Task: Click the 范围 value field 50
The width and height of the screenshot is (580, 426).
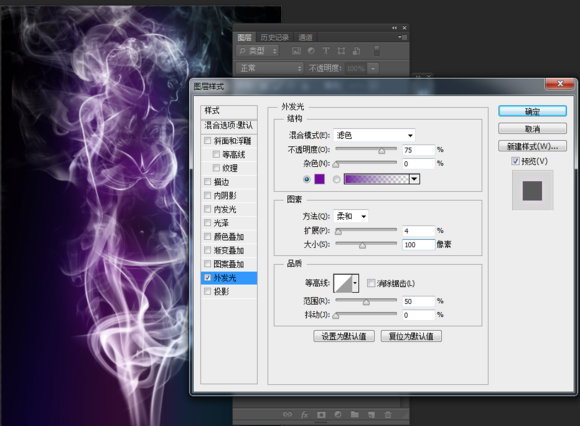Action: tap(418, 301)
